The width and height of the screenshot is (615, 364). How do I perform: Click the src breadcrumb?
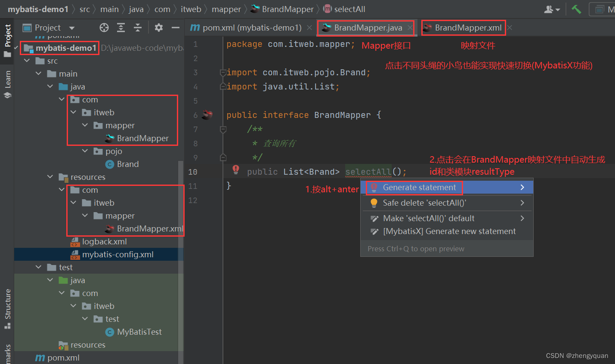(85, 9)
